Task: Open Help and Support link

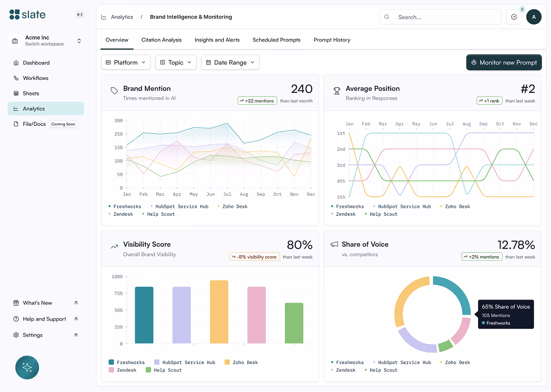Action: (x=45, y=319)
